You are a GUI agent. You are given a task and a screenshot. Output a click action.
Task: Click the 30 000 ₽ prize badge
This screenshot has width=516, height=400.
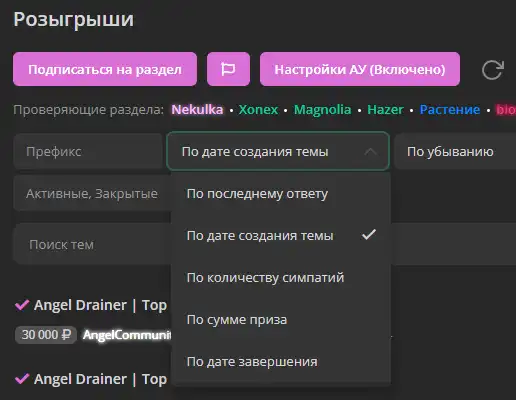[x=46, y=334]
